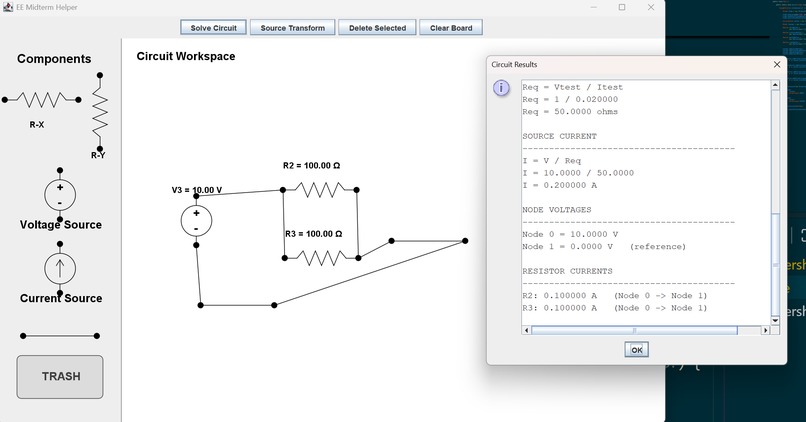Click the TRASH drop area
Screen dimensions: 806x422
pos(60,377)
